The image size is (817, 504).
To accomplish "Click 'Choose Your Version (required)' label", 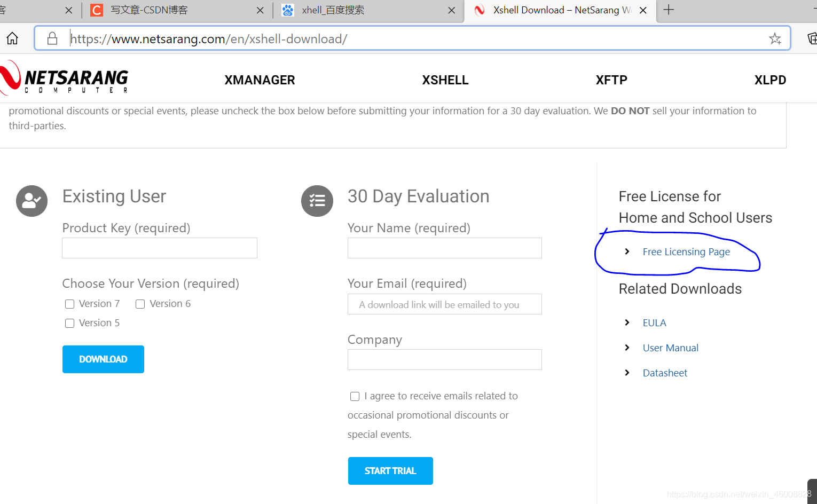I will pyautogui.click(x=151, y=283).
